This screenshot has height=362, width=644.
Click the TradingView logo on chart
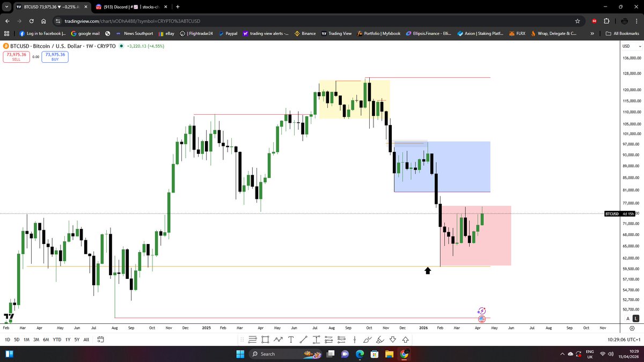[x=9, y=317]
